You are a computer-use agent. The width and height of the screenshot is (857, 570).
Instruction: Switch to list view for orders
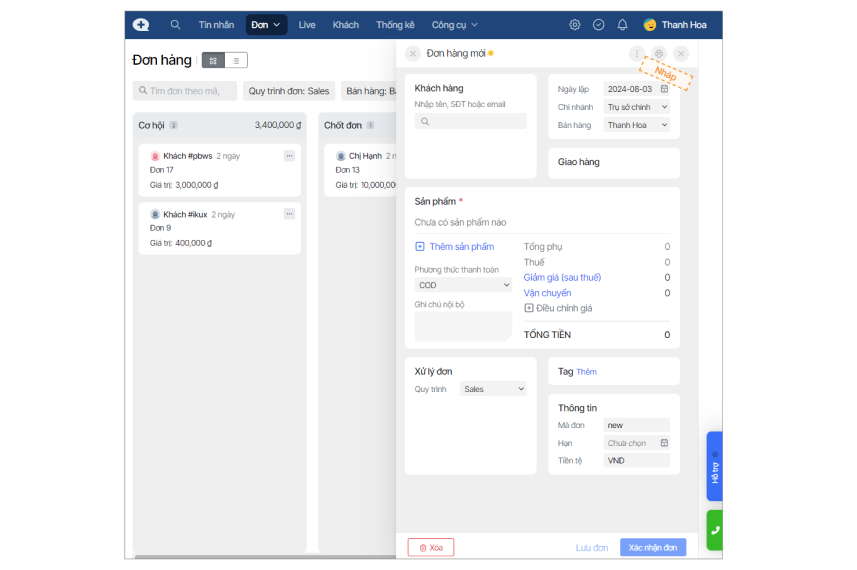pyautogui.click(x=236, y=61)
